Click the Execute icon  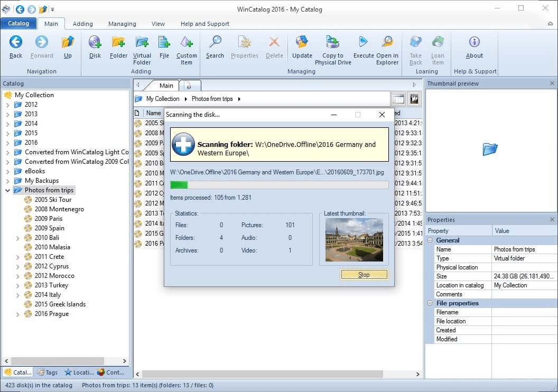point(364,42)
